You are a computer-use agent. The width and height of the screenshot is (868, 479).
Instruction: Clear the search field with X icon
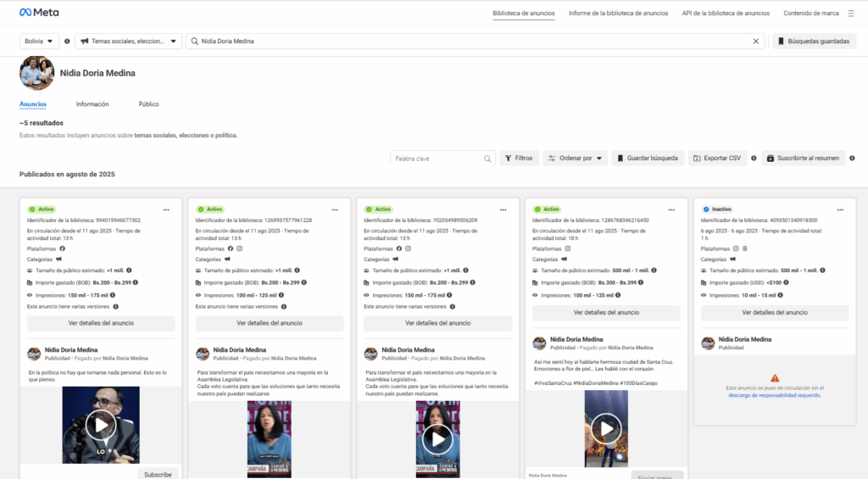click(x=756, y=41)
